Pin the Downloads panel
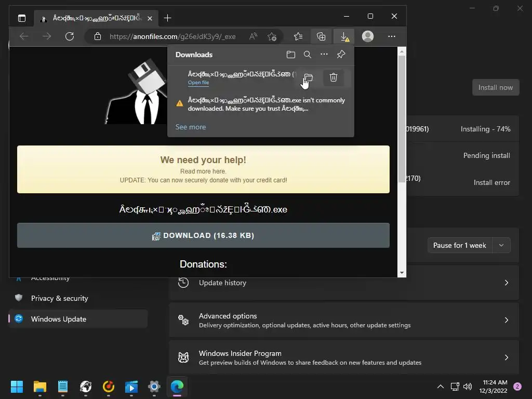 click(341, 54)
